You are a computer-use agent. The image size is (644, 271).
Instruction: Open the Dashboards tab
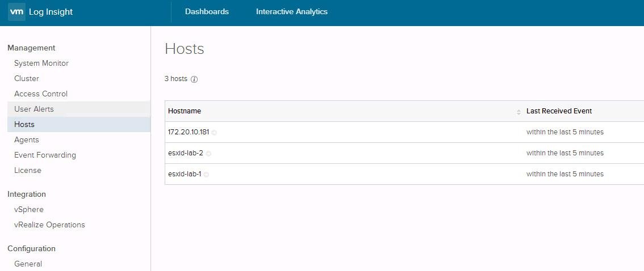tap(207, 12)
